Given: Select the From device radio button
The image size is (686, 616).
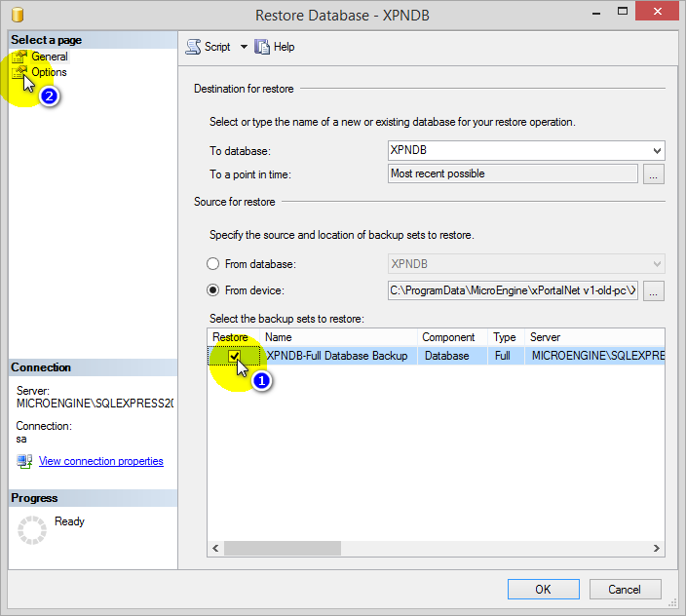Looking at the screenshot, I should point(212,290).
